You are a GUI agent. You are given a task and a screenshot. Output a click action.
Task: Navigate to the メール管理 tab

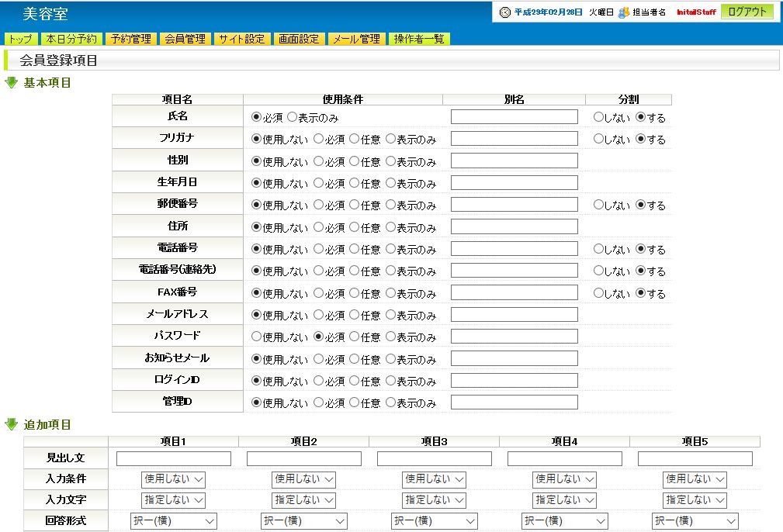coord(356,39)
